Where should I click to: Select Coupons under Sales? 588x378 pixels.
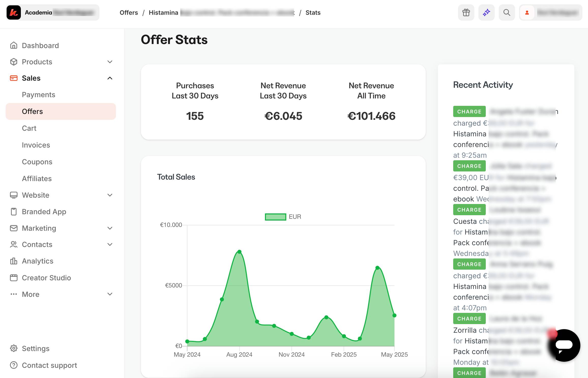click(x=37, y=162)
